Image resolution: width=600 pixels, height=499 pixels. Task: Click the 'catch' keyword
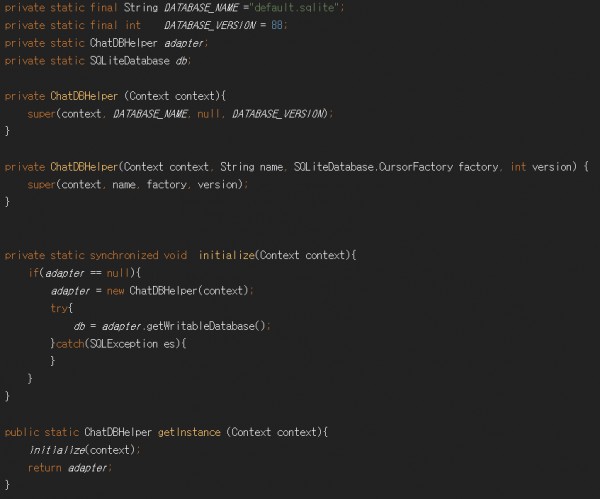[70, 344]
